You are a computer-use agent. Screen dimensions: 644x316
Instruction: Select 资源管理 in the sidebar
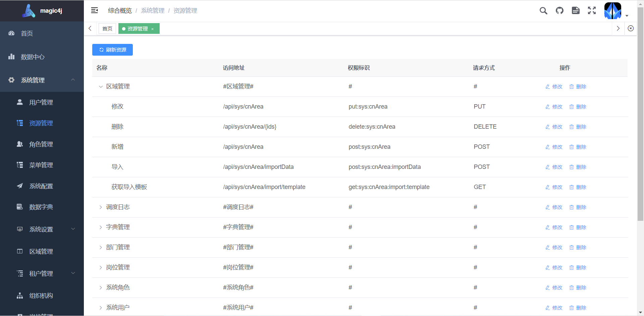tap(42, 123)
